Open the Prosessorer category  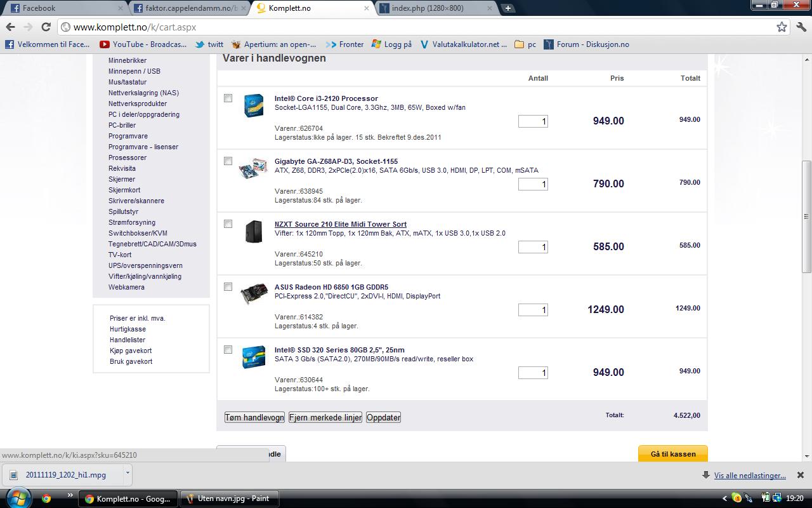128,157
